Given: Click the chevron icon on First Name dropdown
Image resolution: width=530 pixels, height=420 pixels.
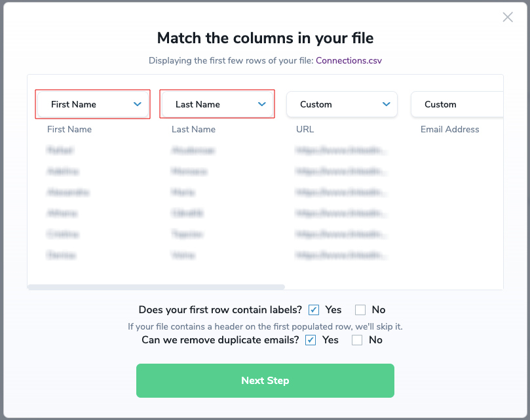Looking at the screenshot, I should (x=138, y=104).
